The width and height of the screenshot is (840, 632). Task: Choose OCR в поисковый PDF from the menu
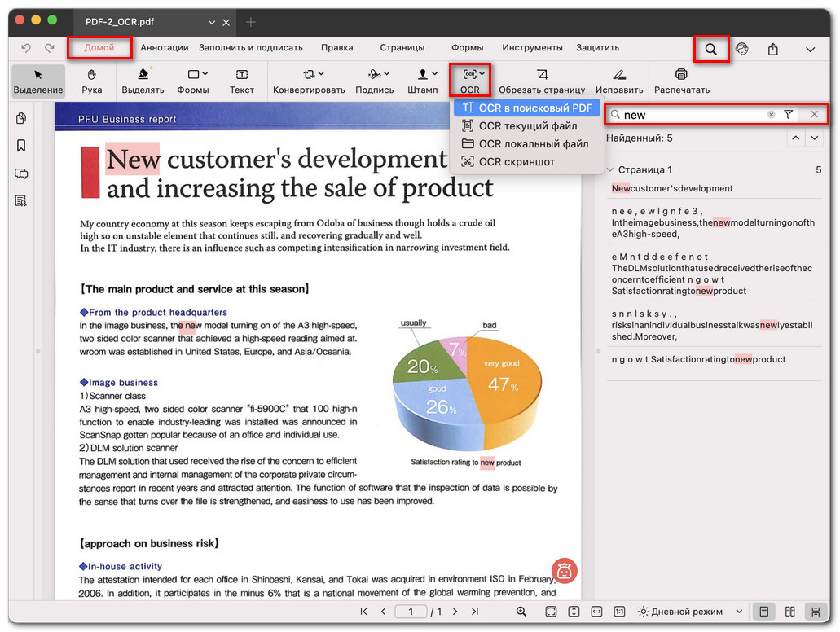pos(527,107)
